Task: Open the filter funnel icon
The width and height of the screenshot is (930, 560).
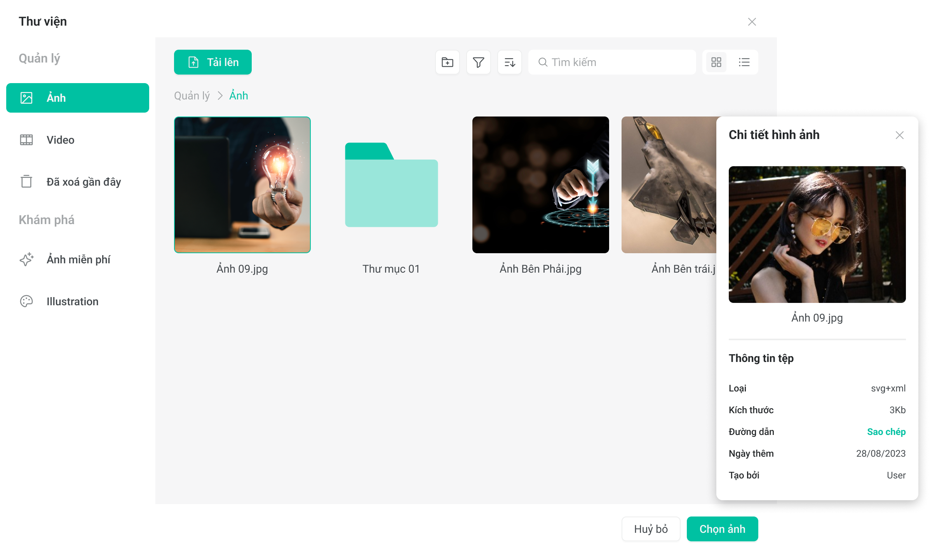Action: (479, 62)
